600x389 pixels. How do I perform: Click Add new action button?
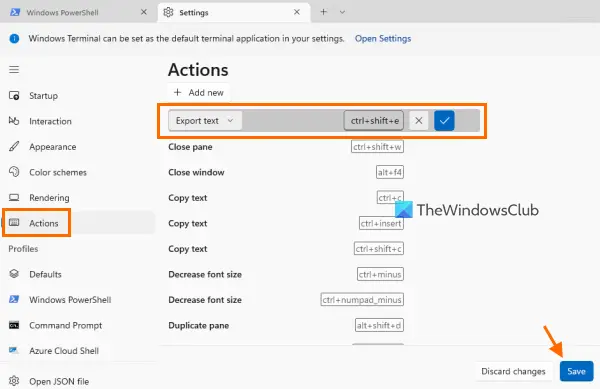click(199, 93)
